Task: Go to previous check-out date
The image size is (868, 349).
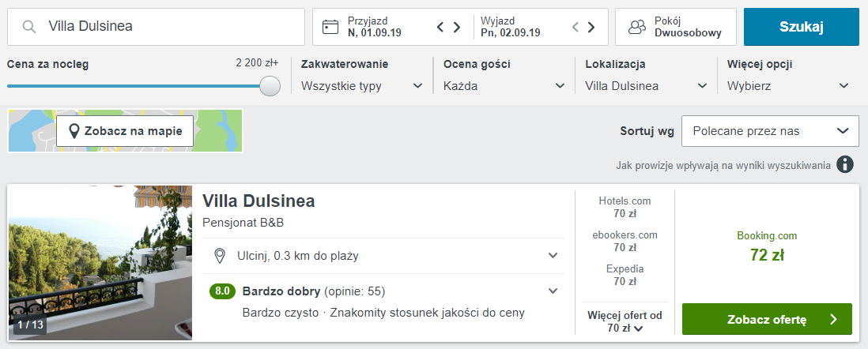Action: click(x=576, y=27)
